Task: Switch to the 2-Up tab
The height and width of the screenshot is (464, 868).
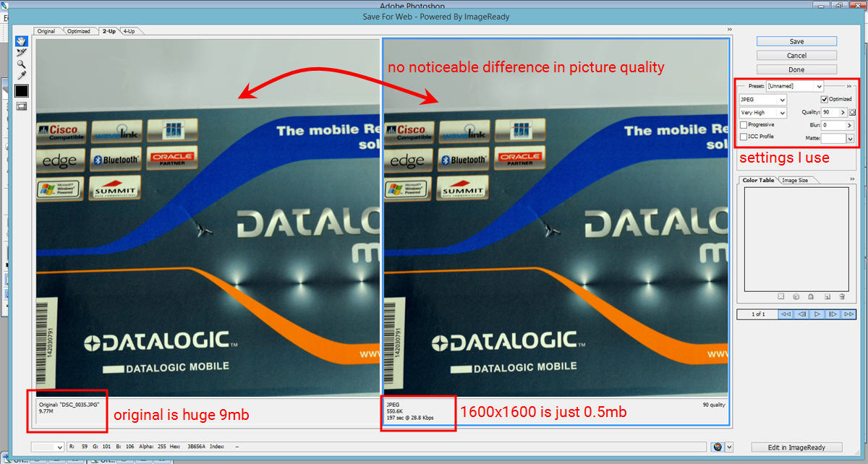Action: click(x=109, y=31)
